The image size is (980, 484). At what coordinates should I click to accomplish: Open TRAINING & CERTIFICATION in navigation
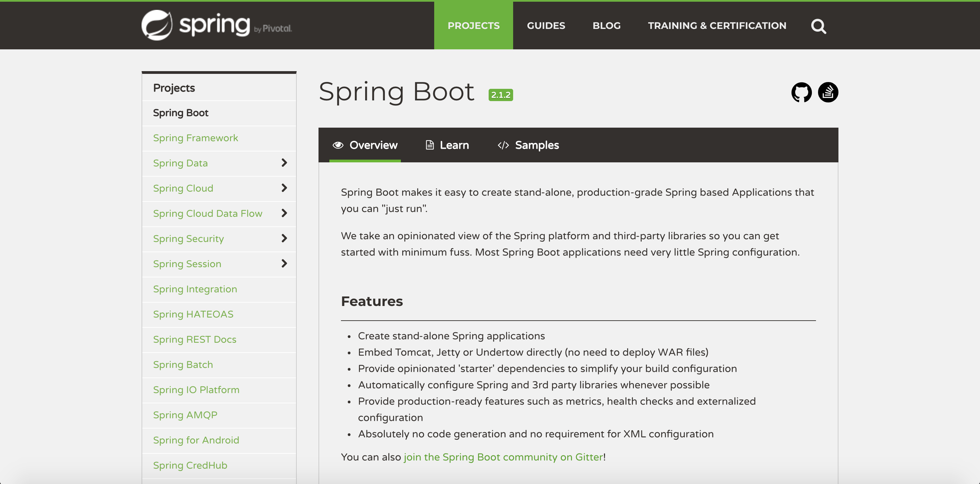pyautogui.click(x=717, y=26)
